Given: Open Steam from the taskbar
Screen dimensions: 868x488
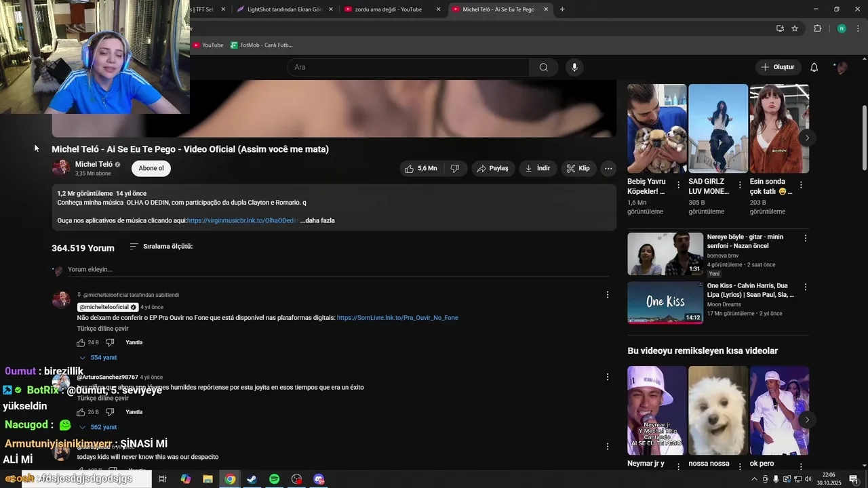Looking at the screenshot, I should tap(252, 479).
